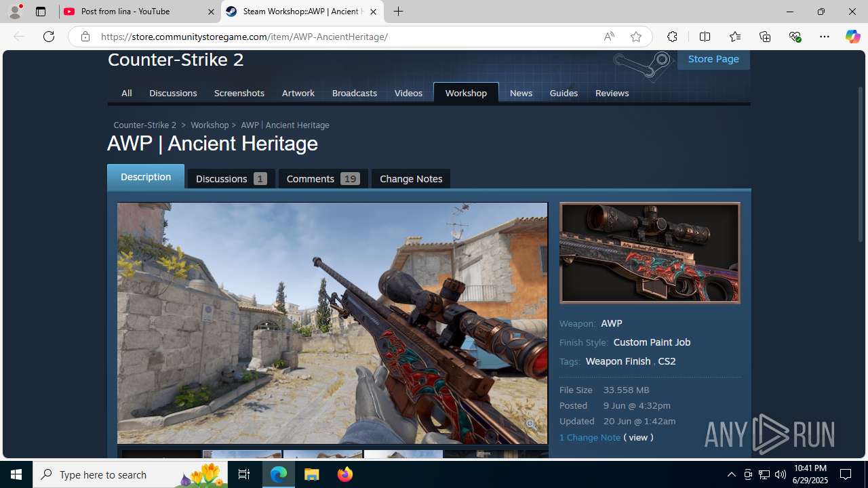Close the Post from lina YouTube tab
The height and width of the screenshot is (488, 868).
click(210, 12)
